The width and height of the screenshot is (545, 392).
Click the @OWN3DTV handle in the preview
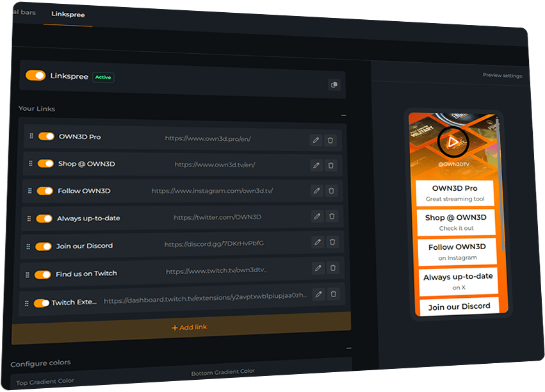(454, 164)
